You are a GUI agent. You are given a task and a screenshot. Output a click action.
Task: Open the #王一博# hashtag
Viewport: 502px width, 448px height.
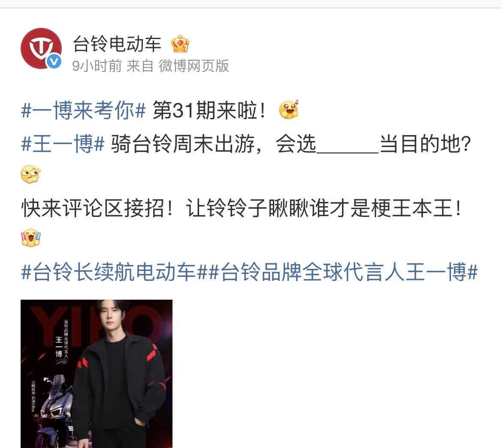coord(63,144)
